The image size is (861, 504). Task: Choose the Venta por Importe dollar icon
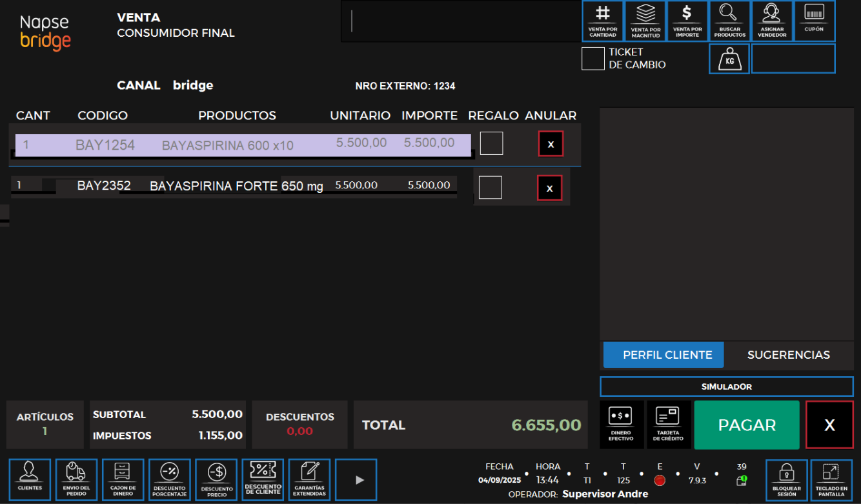[687, 21]
